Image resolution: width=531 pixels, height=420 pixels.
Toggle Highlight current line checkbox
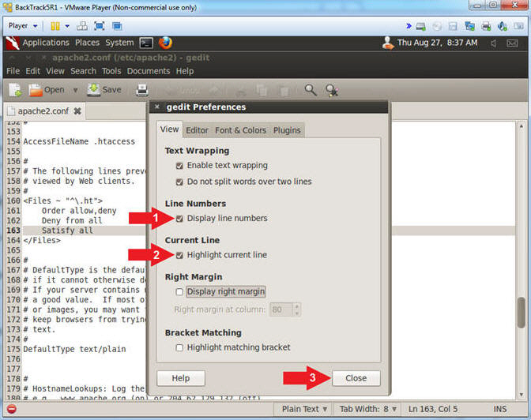tap(179, 255)
